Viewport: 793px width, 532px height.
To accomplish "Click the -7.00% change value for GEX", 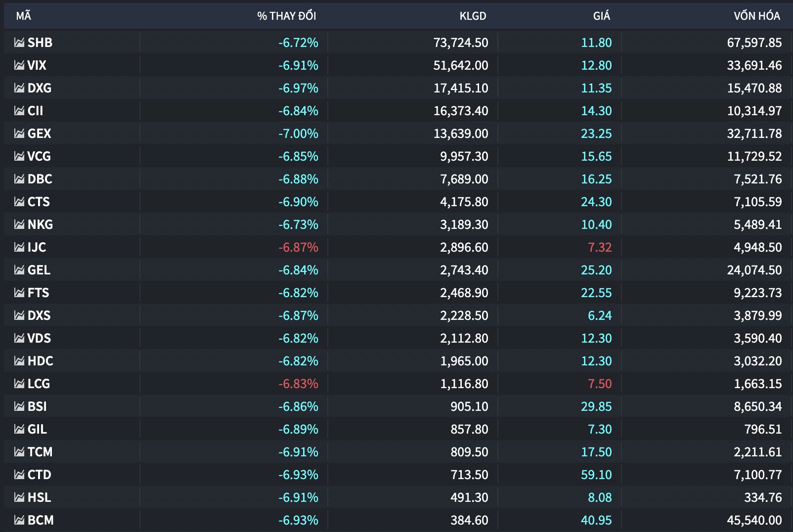I will 298,133.
